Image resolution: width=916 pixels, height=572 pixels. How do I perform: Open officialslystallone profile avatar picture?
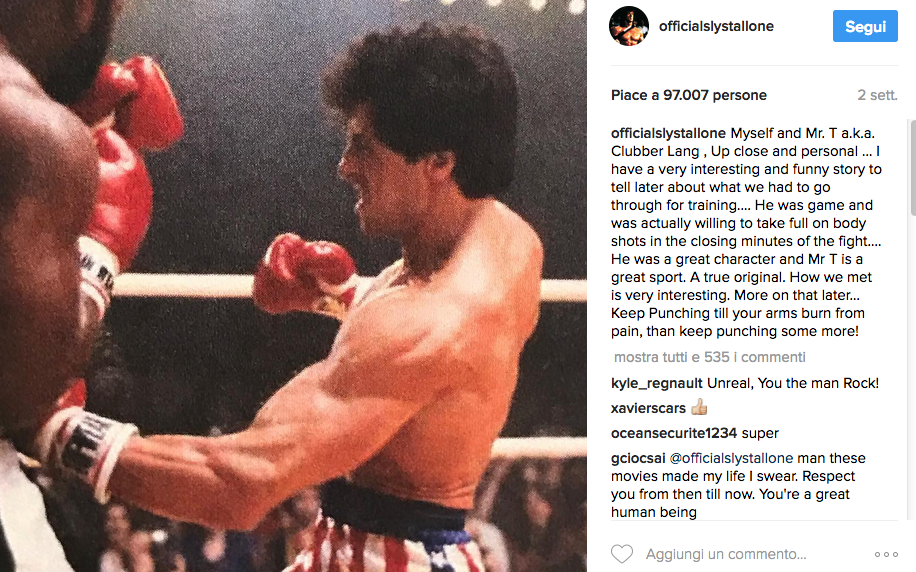[629, 26]
